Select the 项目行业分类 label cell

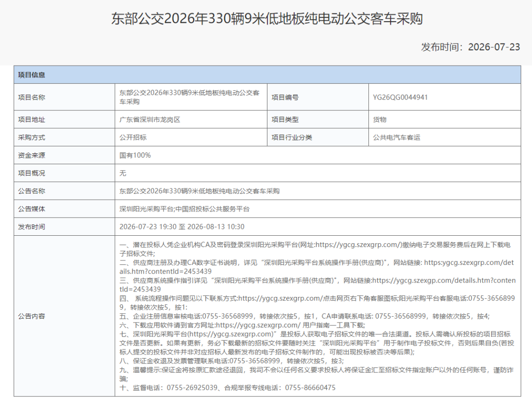[318, 137]
